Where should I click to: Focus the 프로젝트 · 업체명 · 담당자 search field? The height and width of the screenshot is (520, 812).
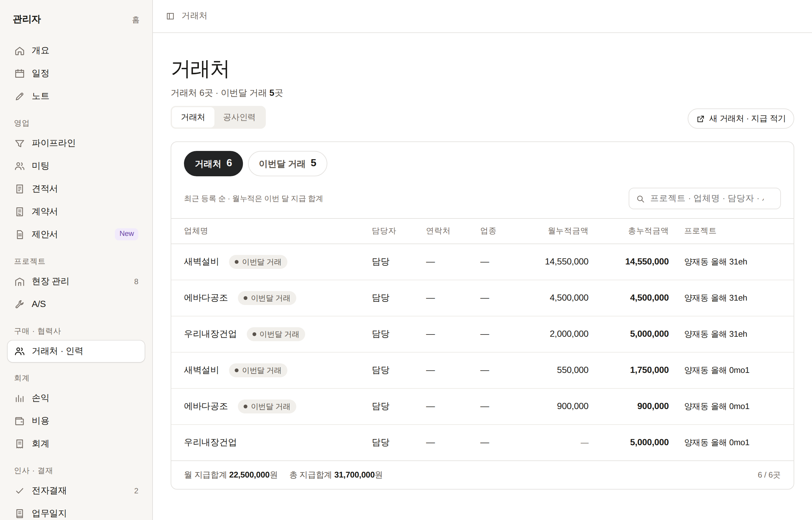click(704, 198)
